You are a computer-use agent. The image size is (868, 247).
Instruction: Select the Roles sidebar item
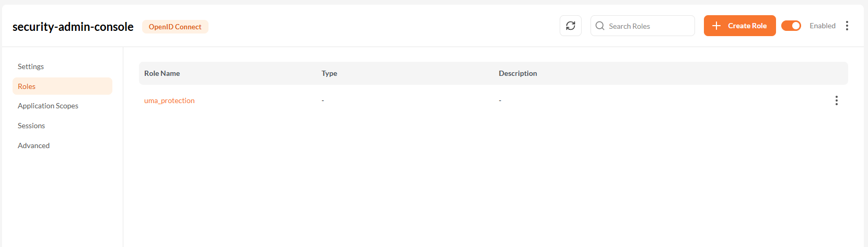(x=27, y=86)
